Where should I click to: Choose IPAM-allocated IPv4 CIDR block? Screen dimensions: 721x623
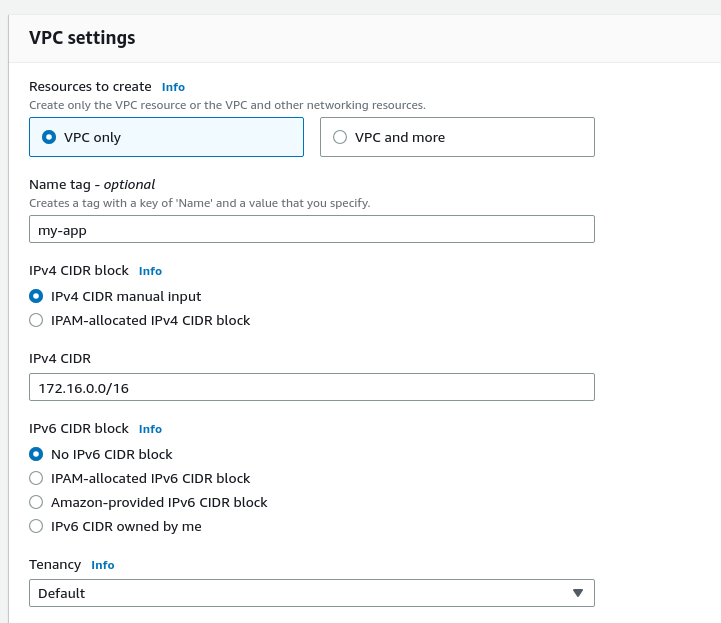[37, 320]
